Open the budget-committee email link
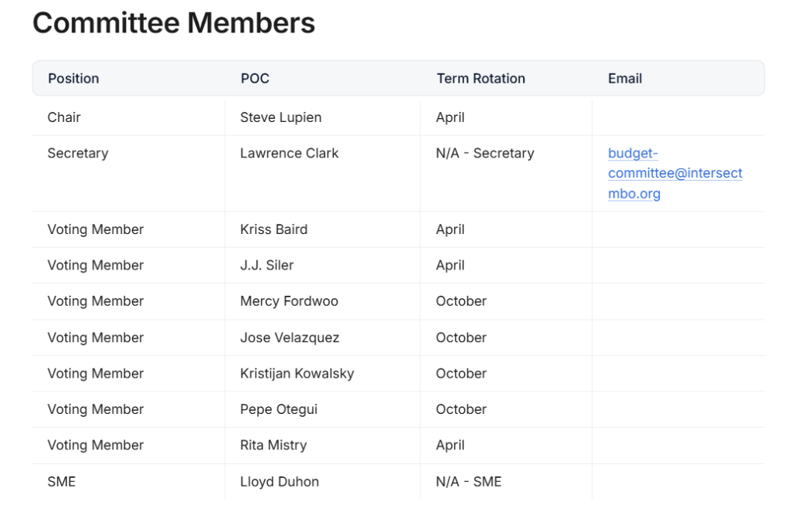 [674, 174]
